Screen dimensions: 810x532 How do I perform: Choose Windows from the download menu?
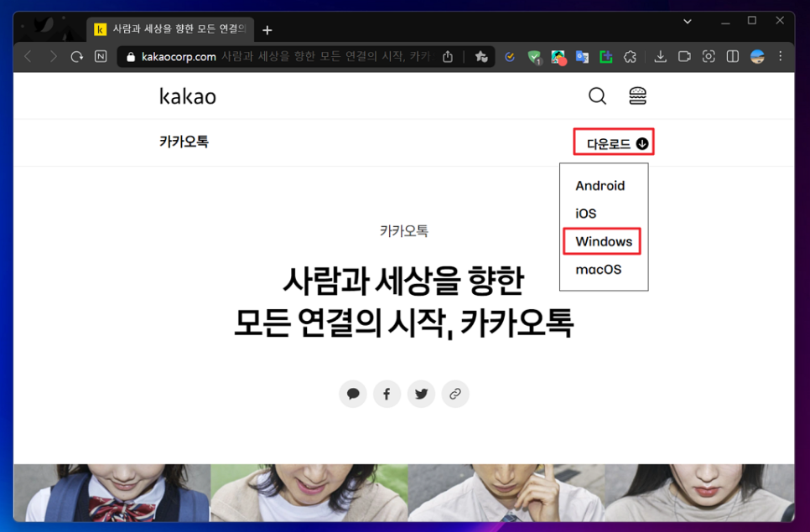coord(604,241)
